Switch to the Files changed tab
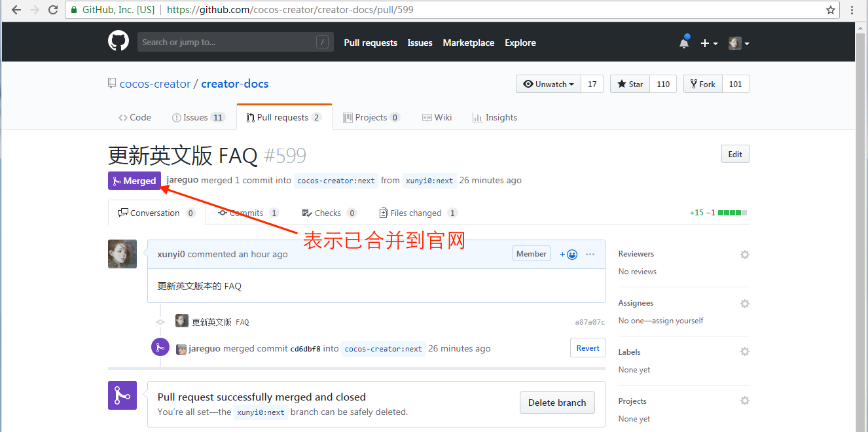The height and width of the screenshot is (432, 868). tap(418, 213)
